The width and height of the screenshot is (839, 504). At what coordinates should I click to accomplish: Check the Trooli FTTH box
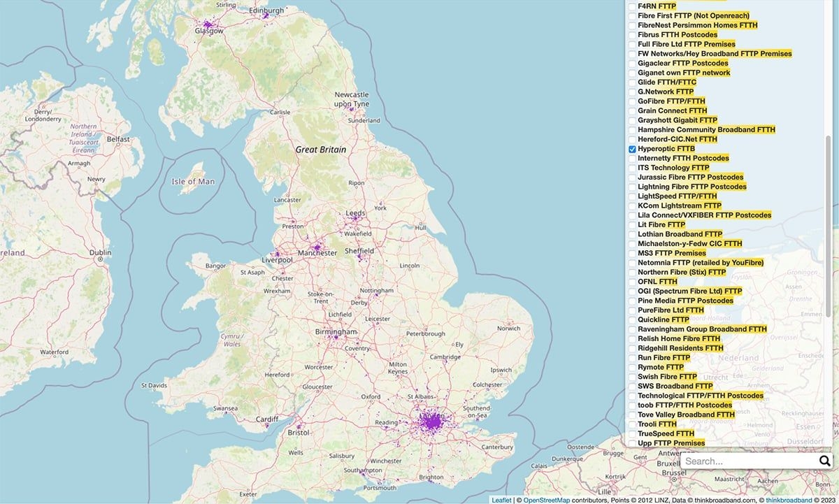coord(632,424)
